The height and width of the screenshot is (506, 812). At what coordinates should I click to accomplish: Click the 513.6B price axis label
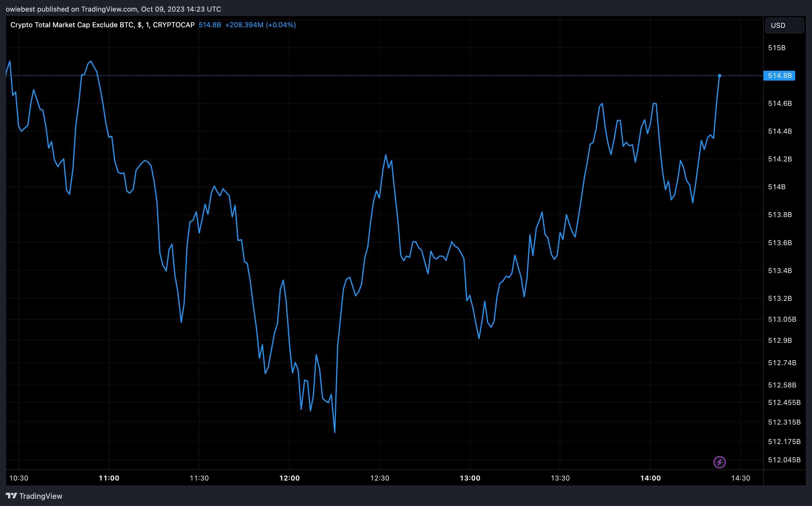(780, 243)
